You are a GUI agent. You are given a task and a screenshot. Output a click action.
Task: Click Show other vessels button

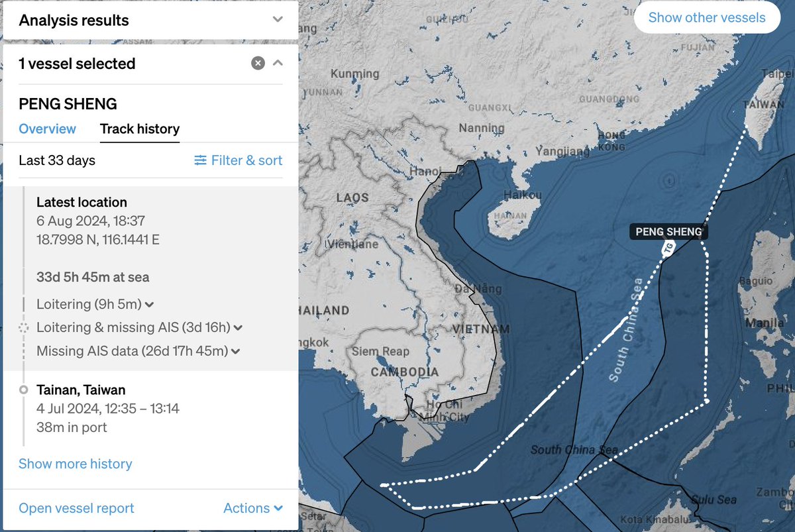pyautogui.click(x=707, y=18)
